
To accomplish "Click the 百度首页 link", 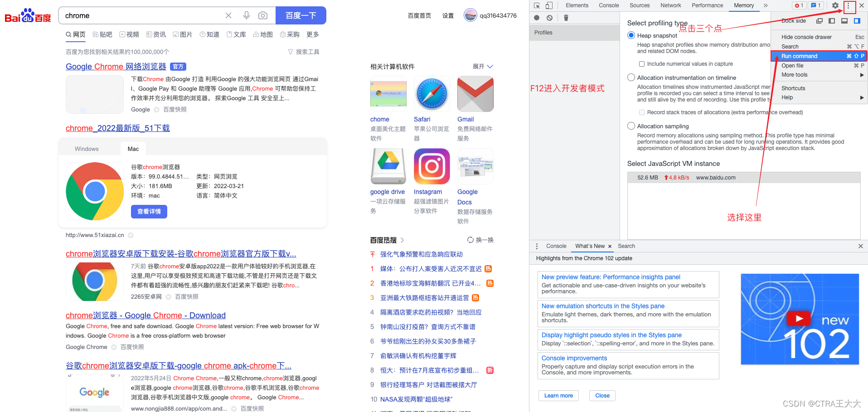I will (x=419, y=15).
